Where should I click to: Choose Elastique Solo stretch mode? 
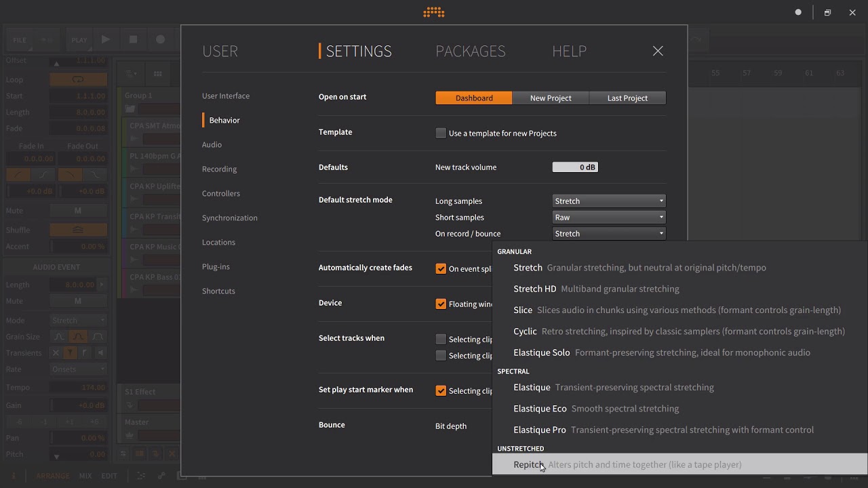pyautogui.click(x=679, y=352)
